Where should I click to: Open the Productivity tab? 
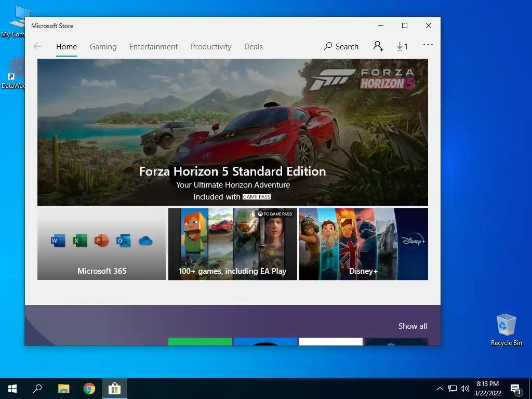point(211,46)
